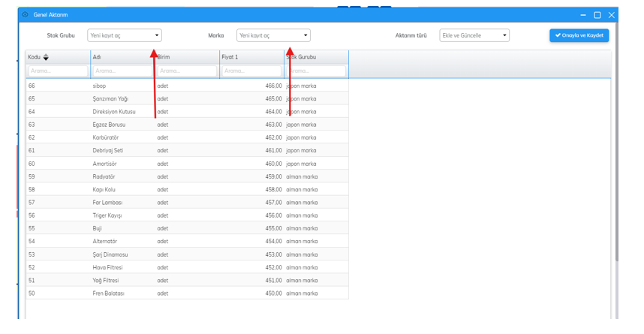Open the Aktarım türü dropdown
Screen dimensions: 644x334
474,35
